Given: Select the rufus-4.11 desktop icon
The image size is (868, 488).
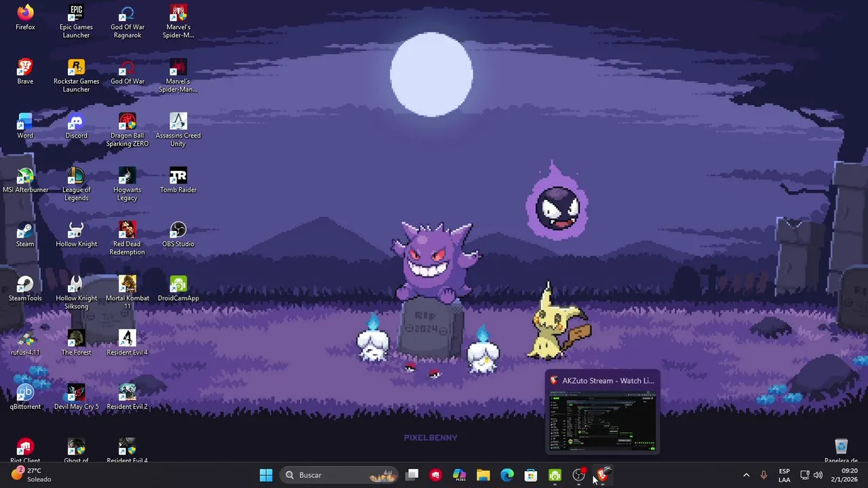Looking at the screenshot, I should (x=25, y=343).
